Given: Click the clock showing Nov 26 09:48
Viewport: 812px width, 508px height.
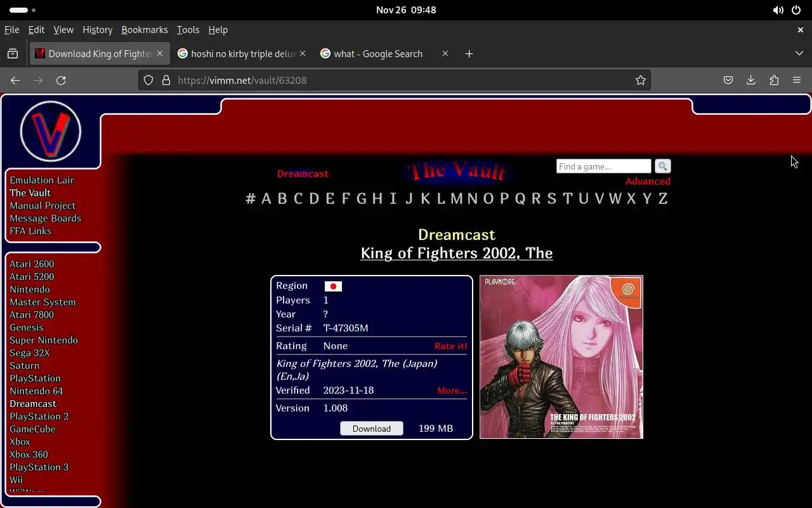Looking at the screenshot, I should (x=406, y=10).
